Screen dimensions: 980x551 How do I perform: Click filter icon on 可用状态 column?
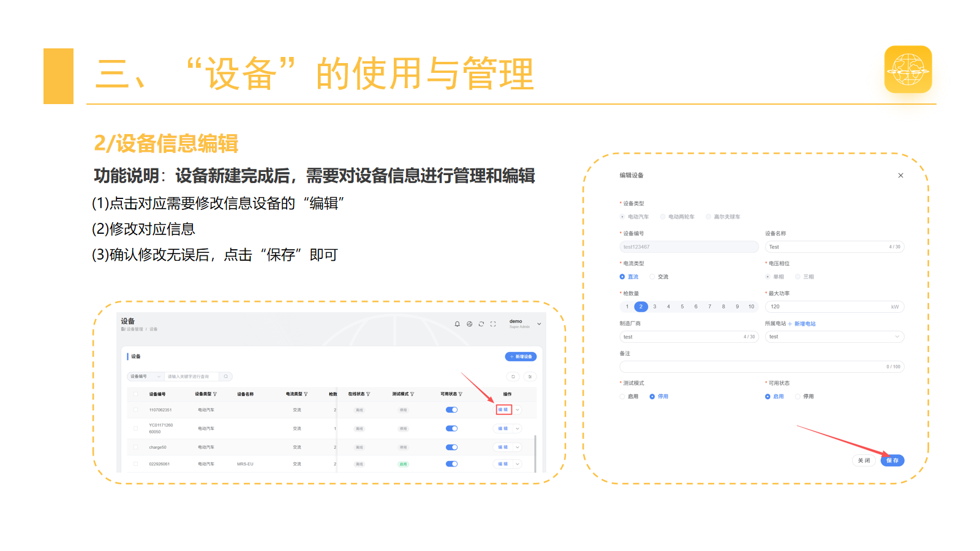click(461, 394)
